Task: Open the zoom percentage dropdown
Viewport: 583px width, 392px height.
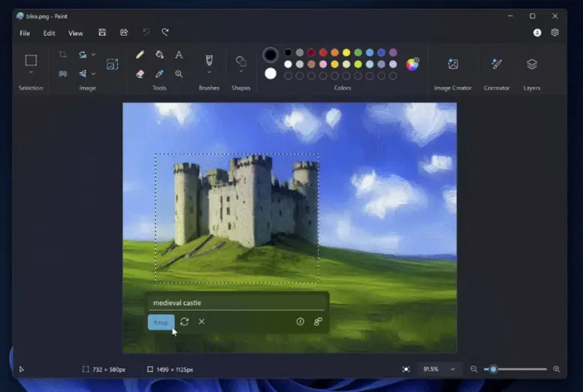Action: click(453, 369)
